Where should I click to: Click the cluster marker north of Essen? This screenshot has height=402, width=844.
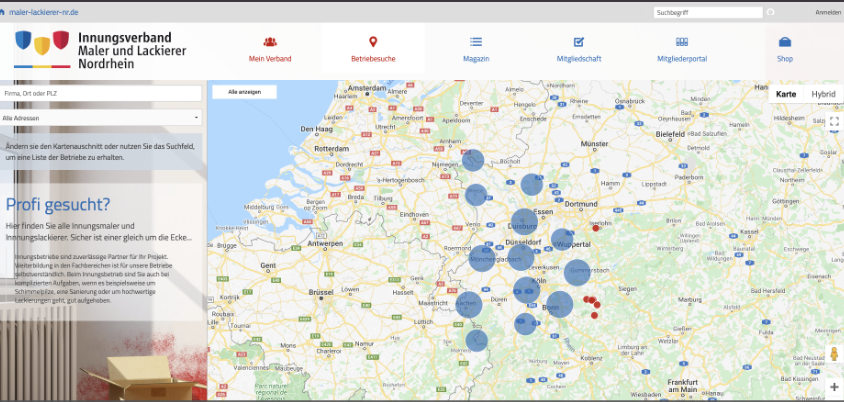(x=531, y=185)
